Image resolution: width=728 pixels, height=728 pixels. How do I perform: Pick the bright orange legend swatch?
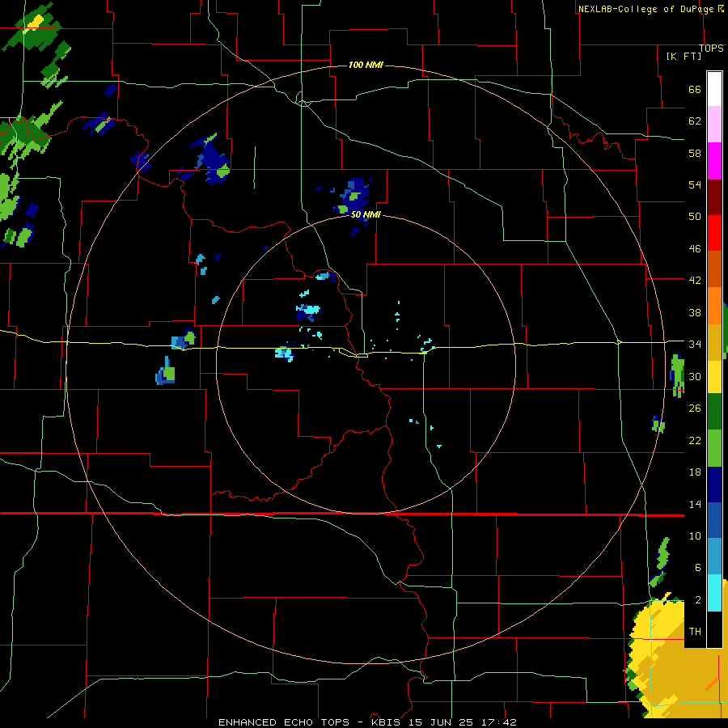pyautogui.click(x=714, y=306)
